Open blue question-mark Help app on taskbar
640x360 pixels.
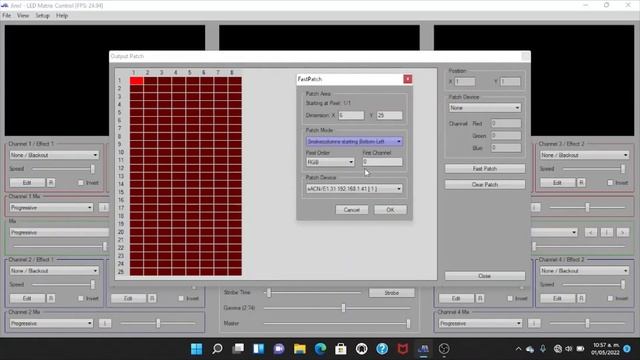pyautogui.click(x=382, y=349)
